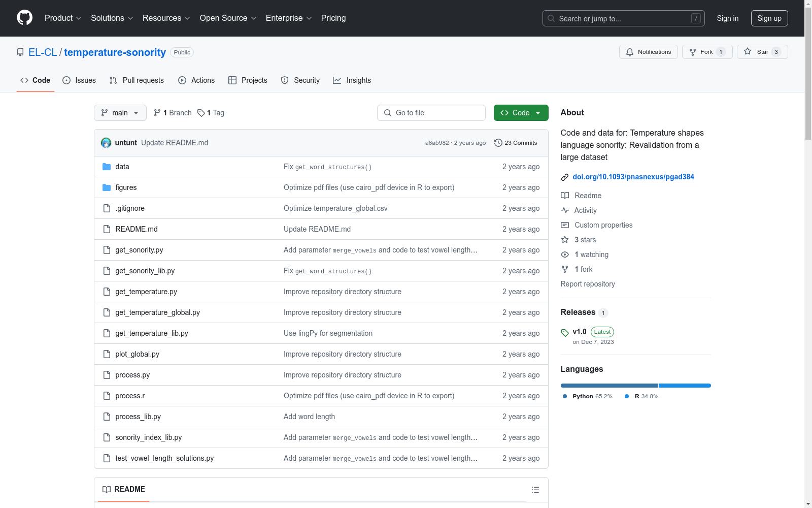Open the Pricing link
This screenshot has height=508, width=812.
pyautogui.click(x=333, y=18)
